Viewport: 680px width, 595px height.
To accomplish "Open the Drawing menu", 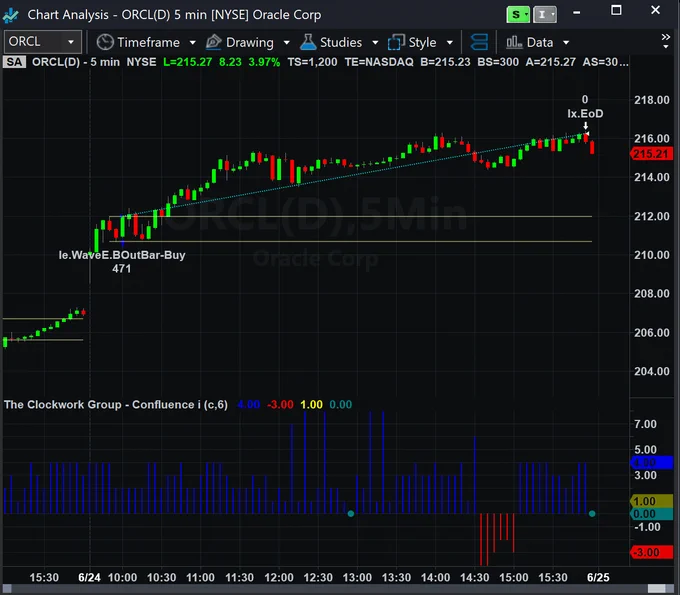I will [250, 42].
